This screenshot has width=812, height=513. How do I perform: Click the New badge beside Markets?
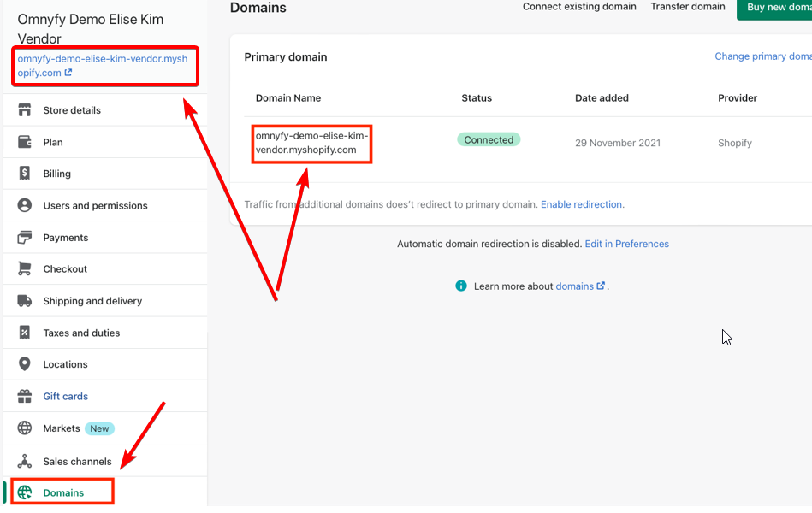pos(99,428)
